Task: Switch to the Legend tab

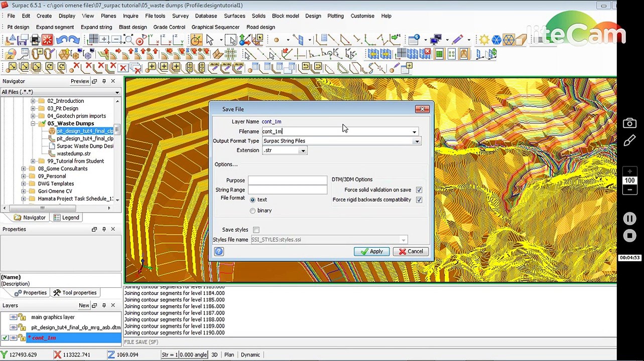Action: [66, 218]
